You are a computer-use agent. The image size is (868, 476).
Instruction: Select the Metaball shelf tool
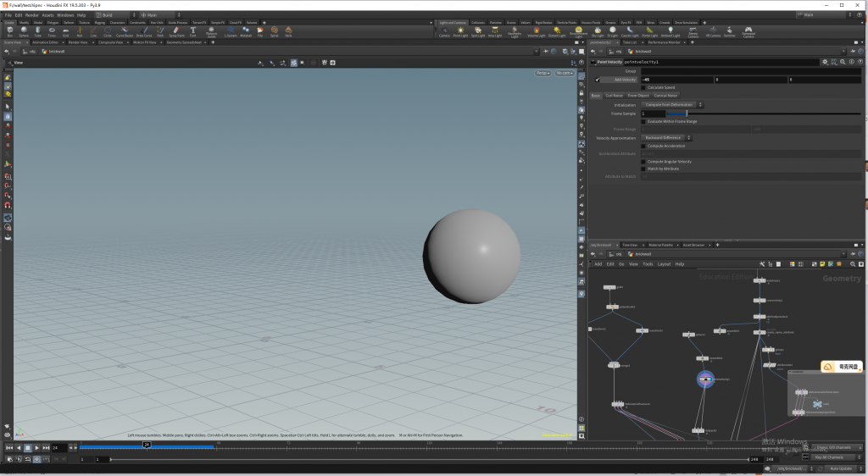click(x=246, y=31)
